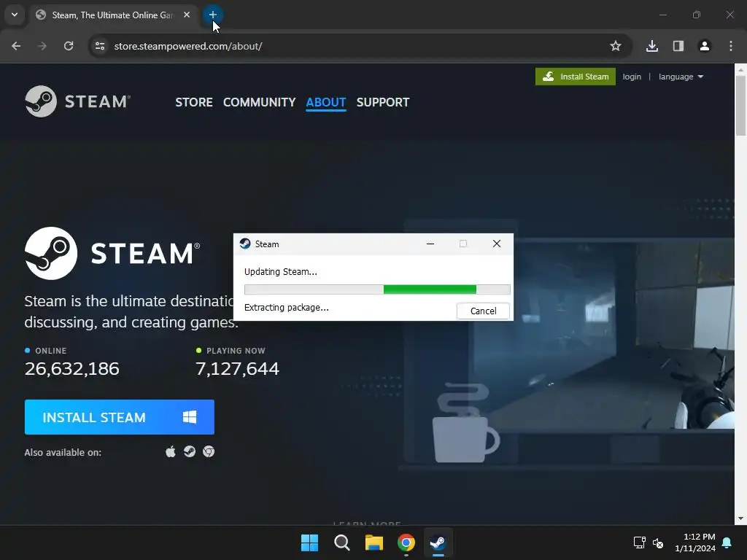The width and height of the screenshot is (747, 560).
Task: Open the Chrome profile icon
Action: click(x=705, y=46)
